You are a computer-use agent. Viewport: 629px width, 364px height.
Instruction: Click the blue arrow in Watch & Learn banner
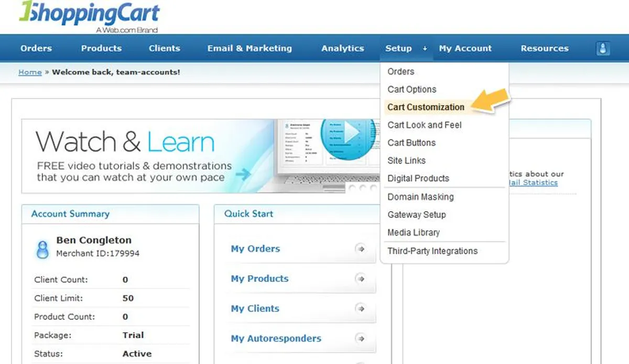(243, 173)
